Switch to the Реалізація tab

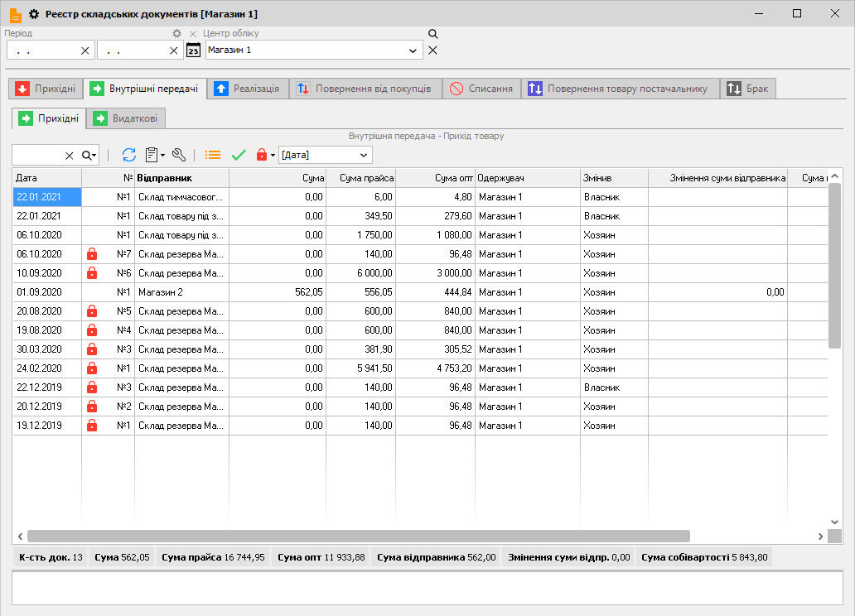248,89
